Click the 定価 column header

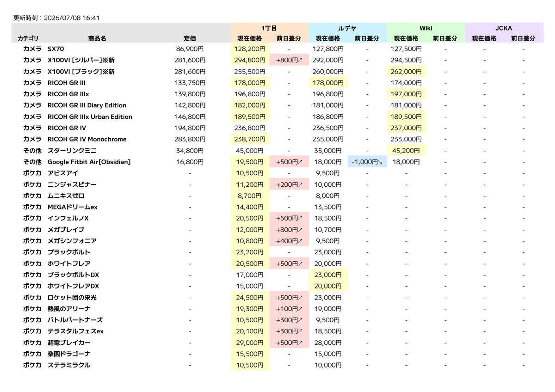[190, 39]
